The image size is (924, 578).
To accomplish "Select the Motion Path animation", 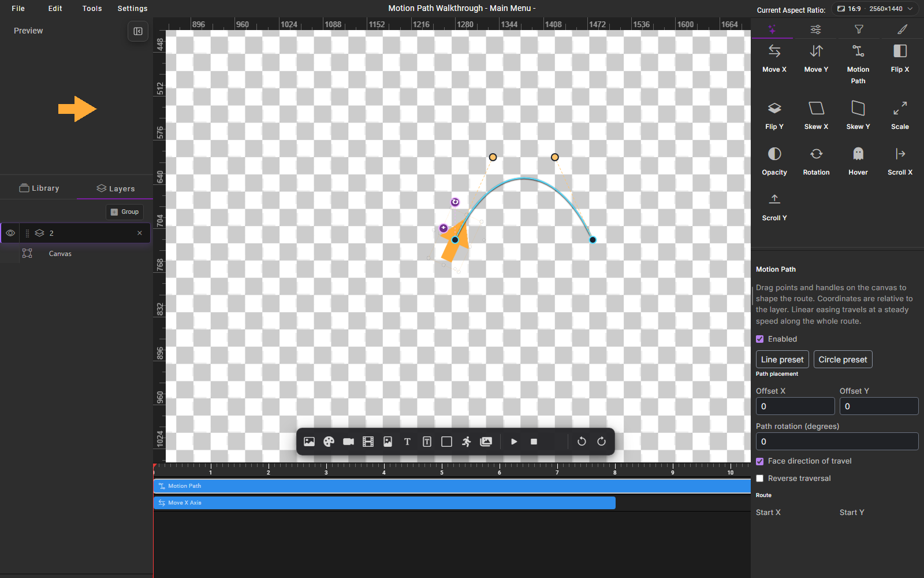I will click(858, 64).
